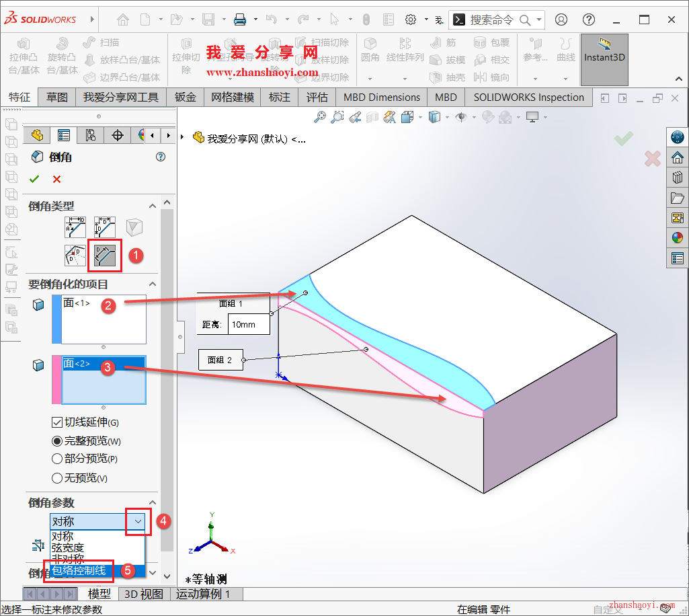Click the Zoom to Area icon
Image resolution: width=689 pixels, height=616 pixels.
pyautogui.click(x=337, y=118)
